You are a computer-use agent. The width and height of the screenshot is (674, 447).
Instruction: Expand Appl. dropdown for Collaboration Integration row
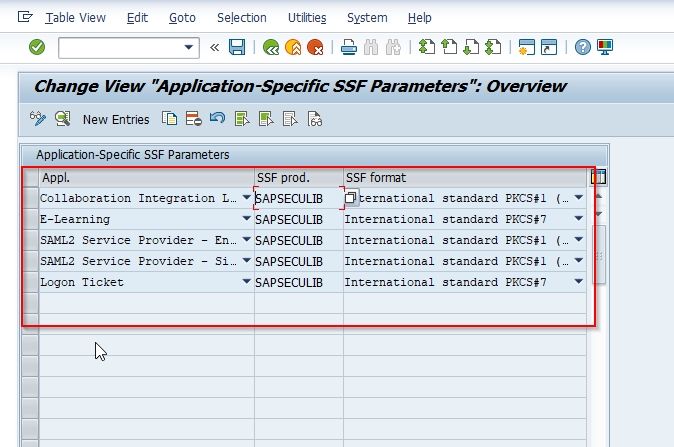(246, 198)
